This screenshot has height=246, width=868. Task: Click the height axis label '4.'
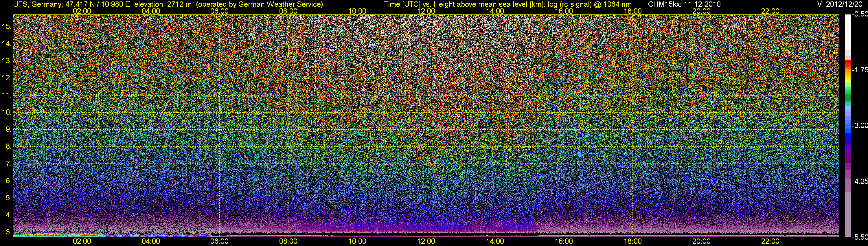(x=8, y=215)
